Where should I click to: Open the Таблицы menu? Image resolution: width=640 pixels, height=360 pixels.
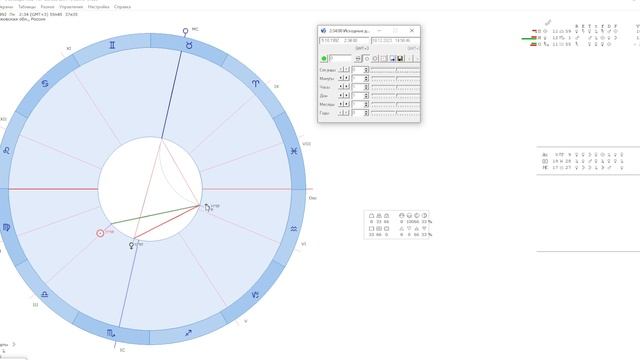27,7
